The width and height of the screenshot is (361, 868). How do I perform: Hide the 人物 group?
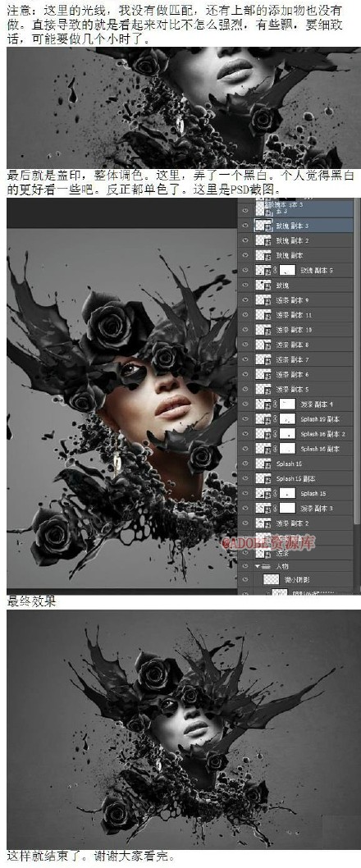click(247, 567)
